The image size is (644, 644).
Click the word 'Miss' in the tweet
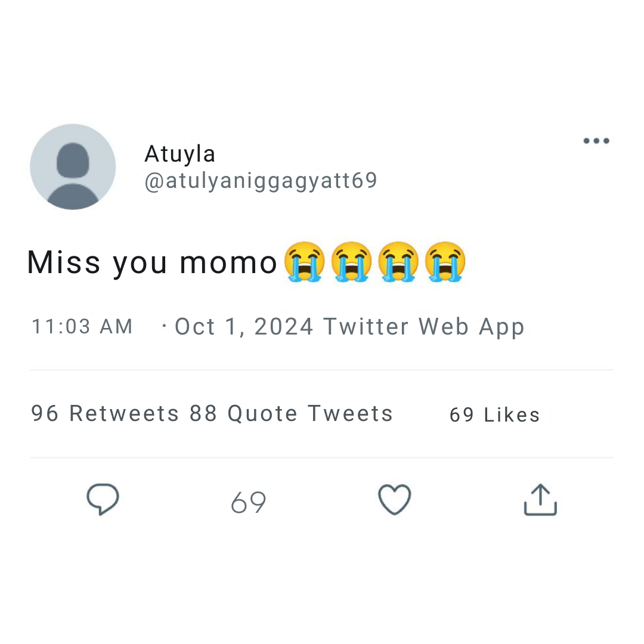tap(64, 262)
